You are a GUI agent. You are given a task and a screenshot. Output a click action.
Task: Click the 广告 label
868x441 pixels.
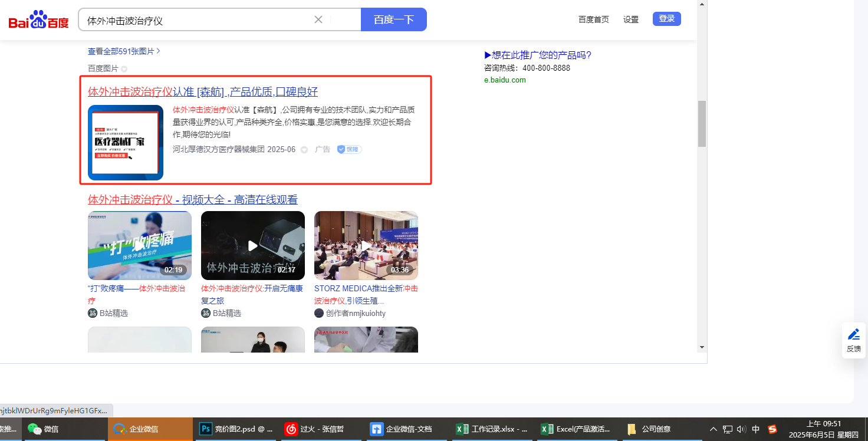click(323, 149)
